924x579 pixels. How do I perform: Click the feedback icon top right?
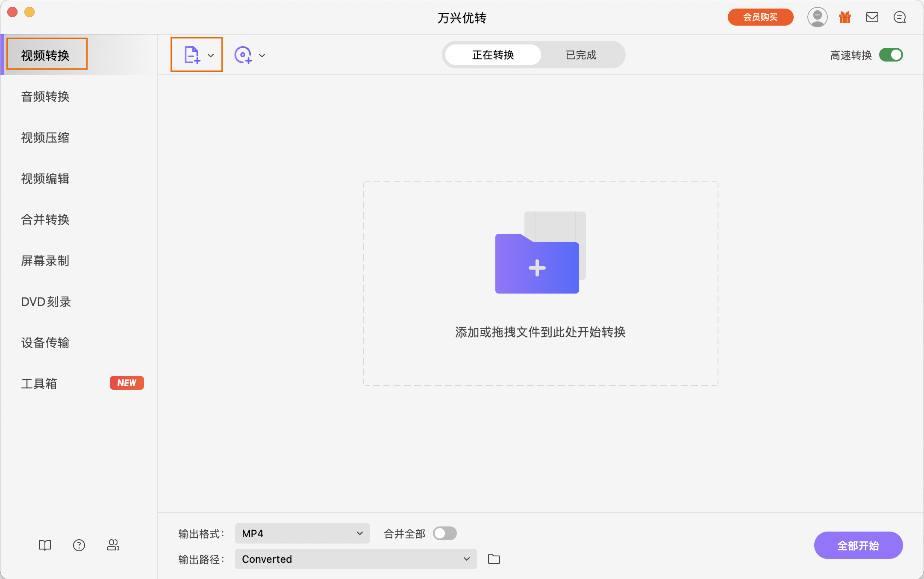click(900, 17)
